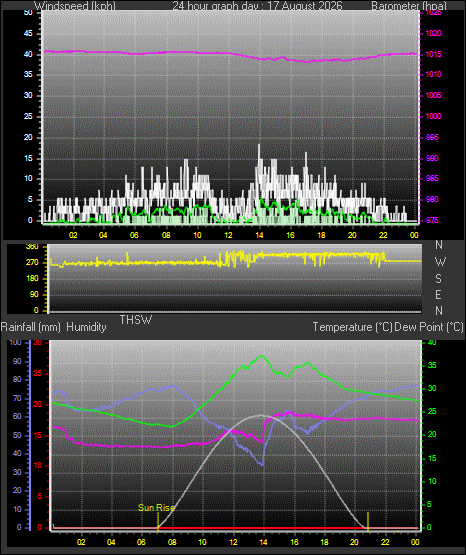466x555 pixels.
Task: Click the Sun Rise marker label
Action: (156, 508)
